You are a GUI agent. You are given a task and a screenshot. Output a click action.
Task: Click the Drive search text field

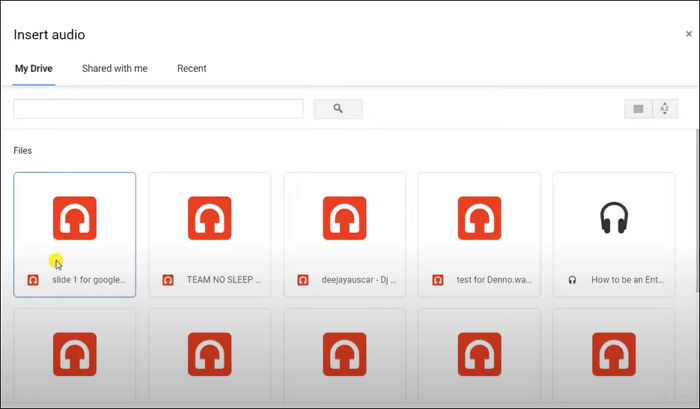click(158, 109)
